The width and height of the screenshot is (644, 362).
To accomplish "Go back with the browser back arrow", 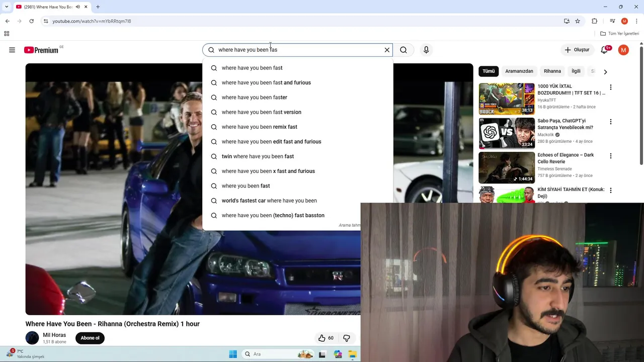I will click(7, 21).
